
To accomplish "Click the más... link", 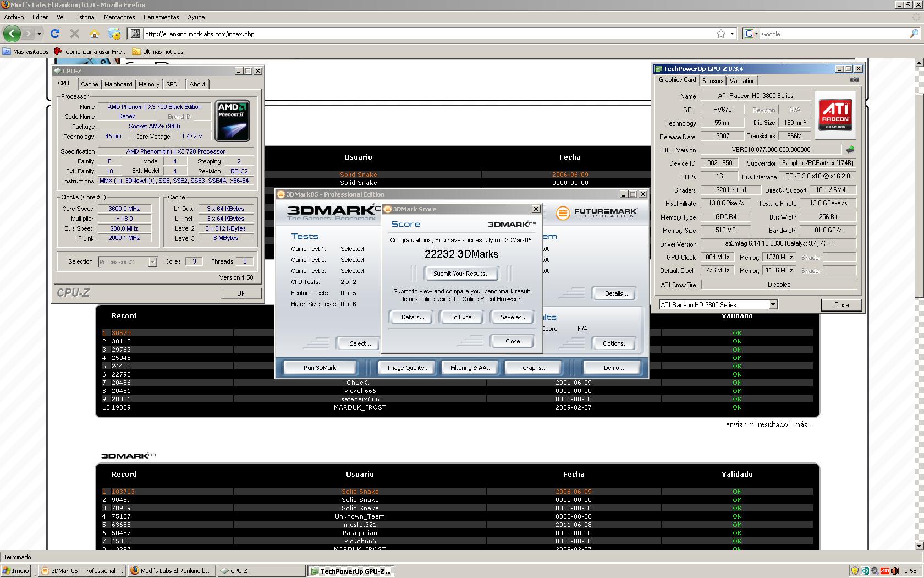I will click(804, 424).
